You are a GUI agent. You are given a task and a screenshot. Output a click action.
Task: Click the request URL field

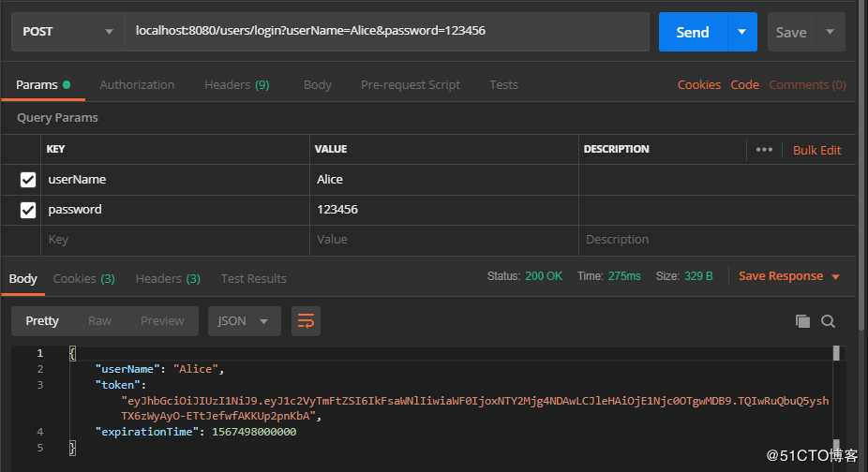tap(387, 32)
